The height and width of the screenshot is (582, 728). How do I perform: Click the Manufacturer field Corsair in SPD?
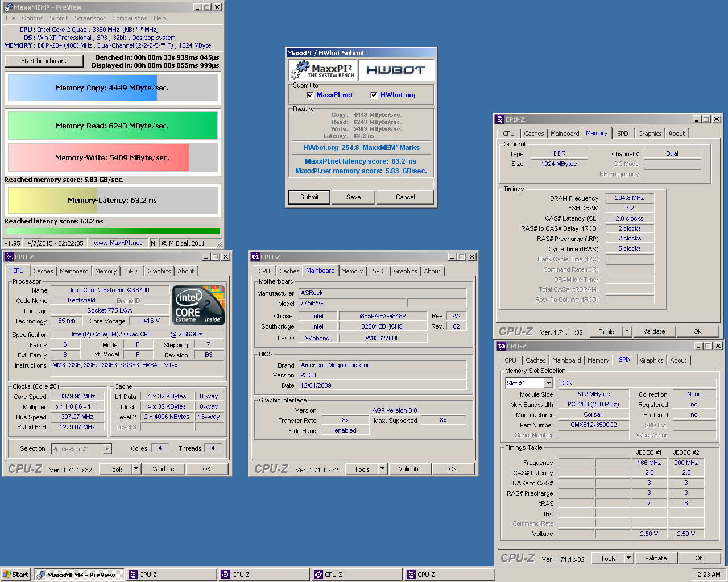coord(593,414)
